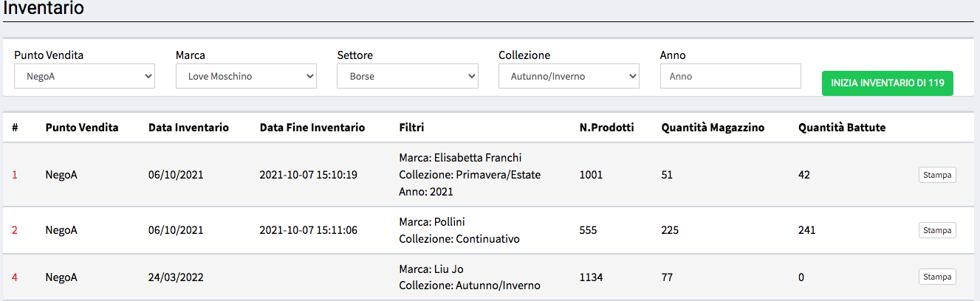This screenshot has height=301, width=980.
Task: Click the Data Inventario column header
Action: coord(188,128)
